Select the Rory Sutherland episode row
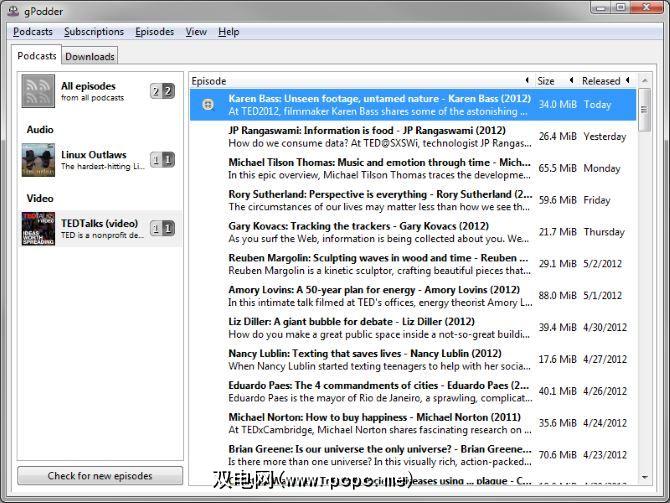This screenshot has height=503, width=670. click(380, 200)
